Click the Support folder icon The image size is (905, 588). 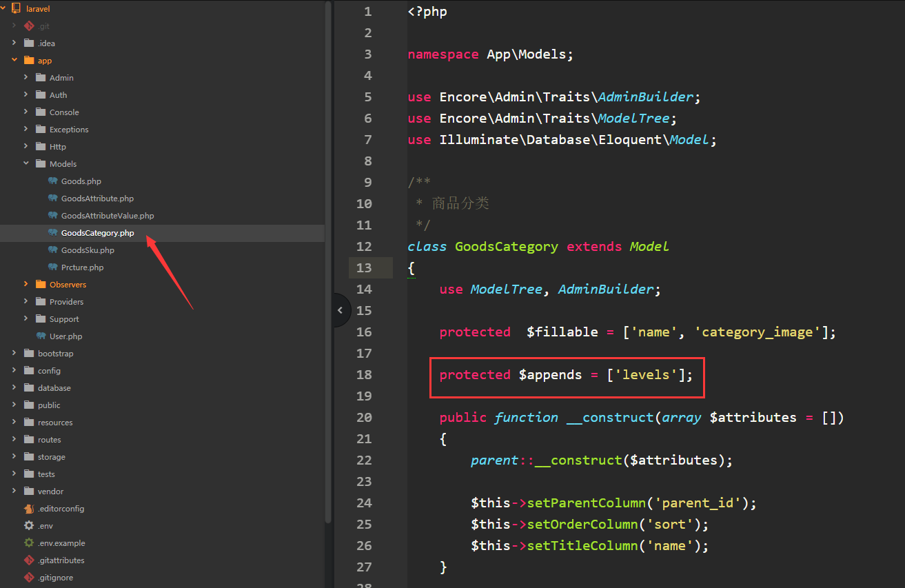pyautogui.click(x=41, y=318)
